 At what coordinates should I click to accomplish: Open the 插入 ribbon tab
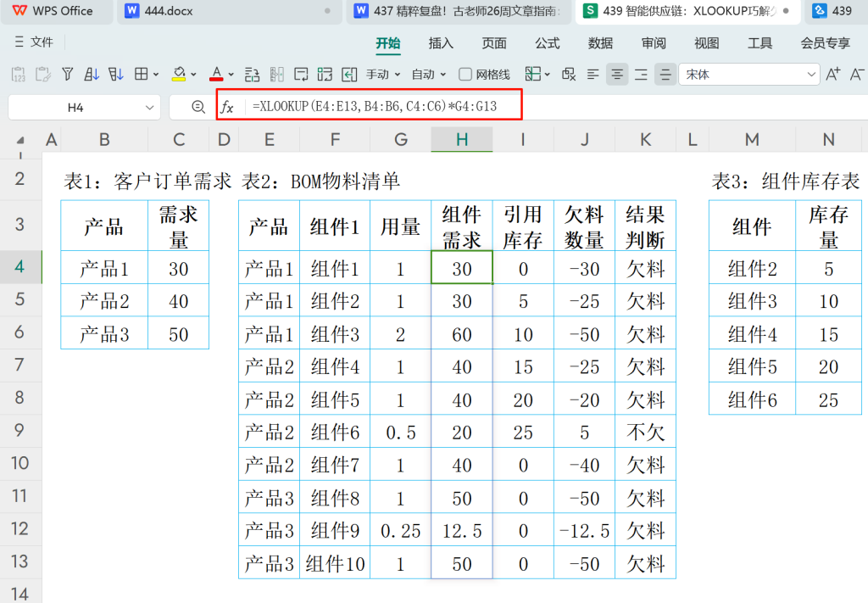[441, 43]
